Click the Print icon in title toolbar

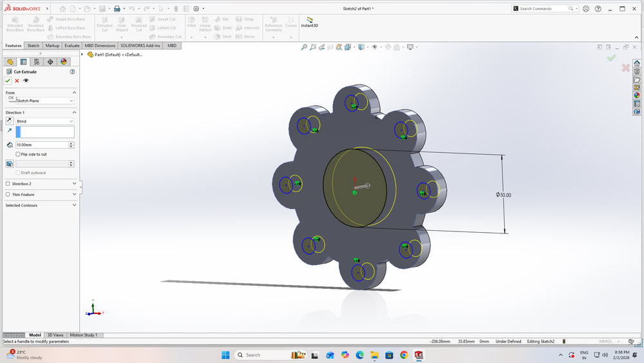pos(117,8)
